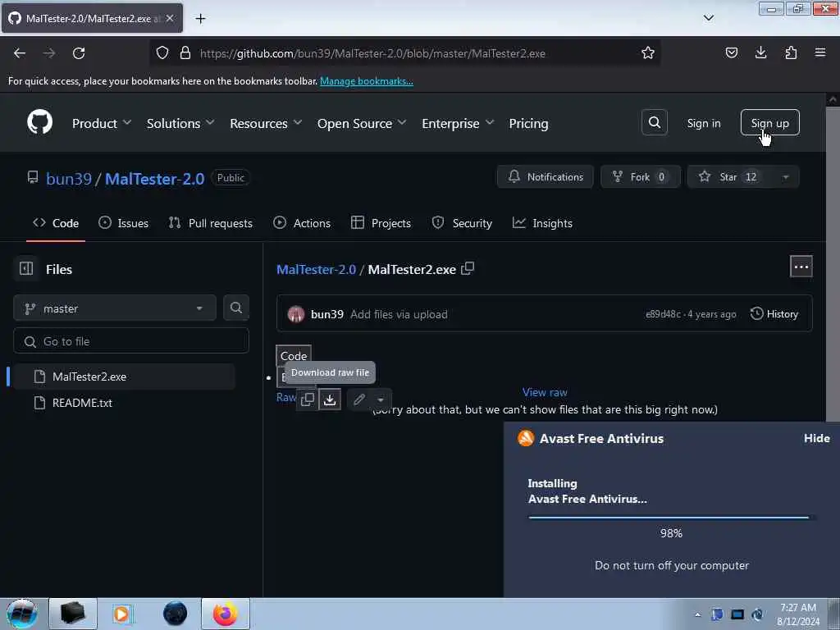Click the View raw link
Image resolution: width=840 pixels, height=630 pixels.
[x=545, y=392]
